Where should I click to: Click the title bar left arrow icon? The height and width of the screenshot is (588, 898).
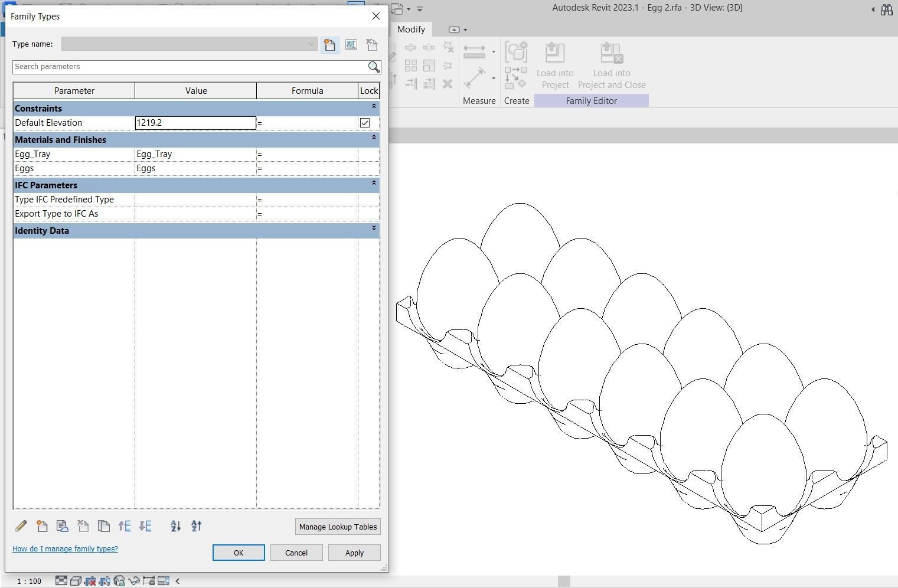tap(873, 9)
